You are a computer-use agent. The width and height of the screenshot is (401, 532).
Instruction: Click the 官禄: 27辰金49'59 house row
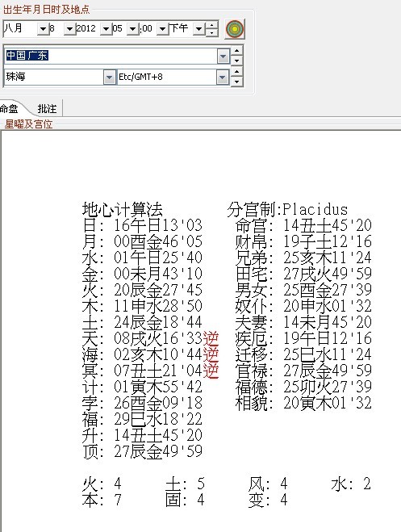pos(303,371)
